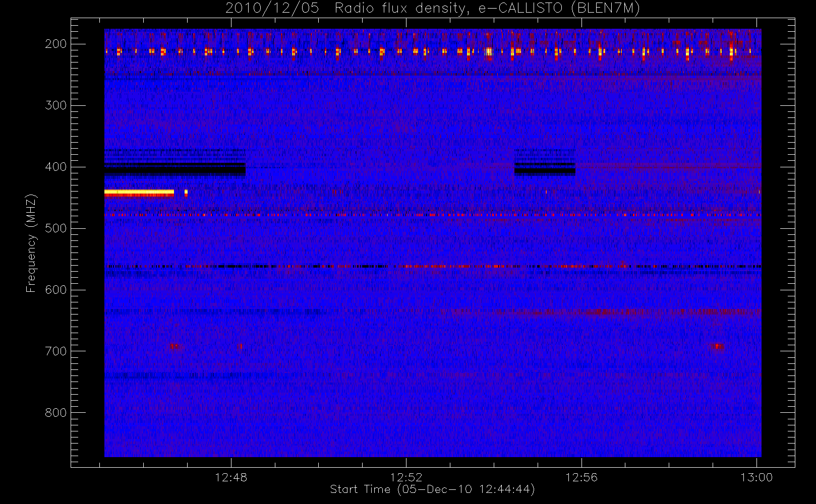This screenshot has width=816, height=504.
Task: Click the 700 frequency tick label
Action: pos(56,351)
